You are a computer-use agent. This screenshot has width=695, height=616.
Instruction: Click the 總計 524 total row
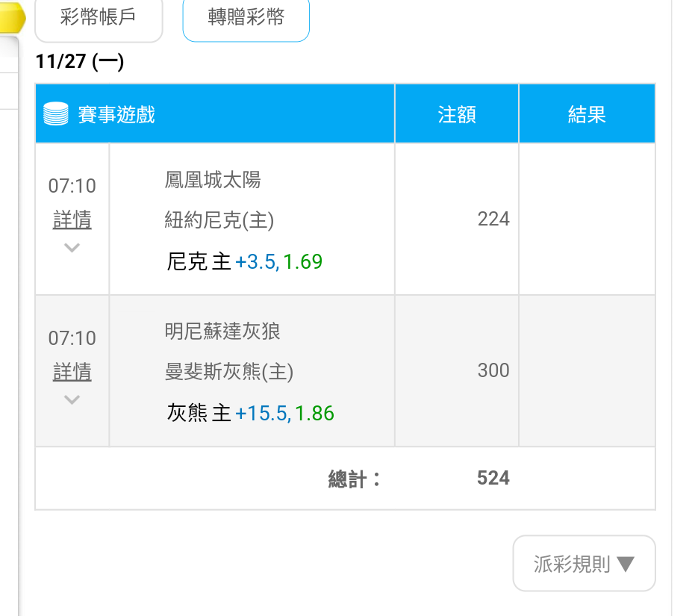[x=345, y=479]
